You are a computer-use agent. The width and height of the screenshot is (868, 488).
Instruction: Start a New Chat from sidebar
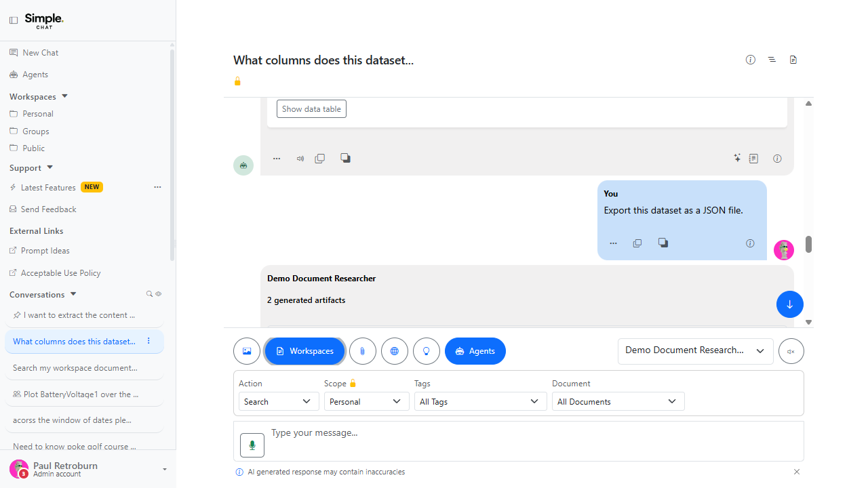point(34,53)
